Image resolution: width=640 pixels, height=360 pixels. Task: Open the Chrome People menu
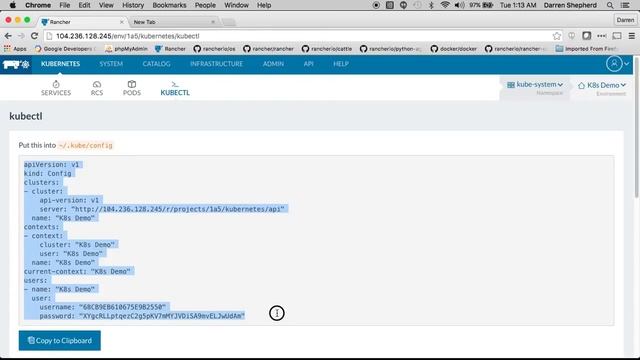(x=205, y=5)
